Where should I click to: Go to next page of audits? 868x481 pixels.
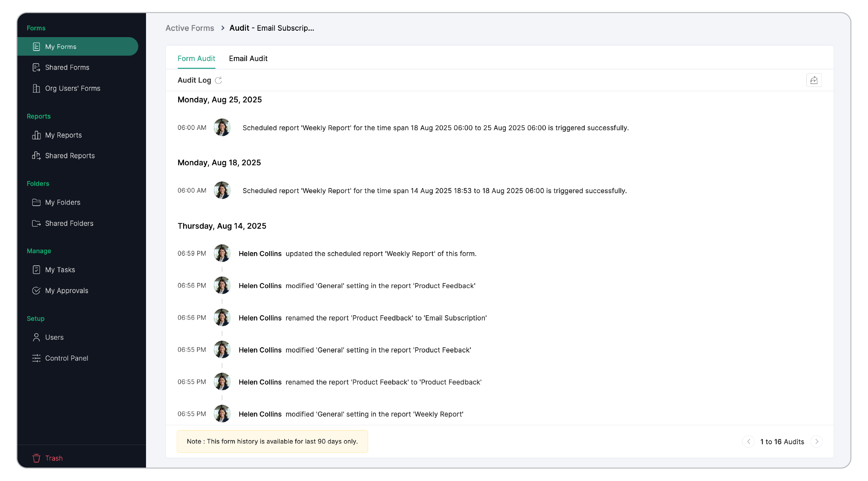click(816, 442)
